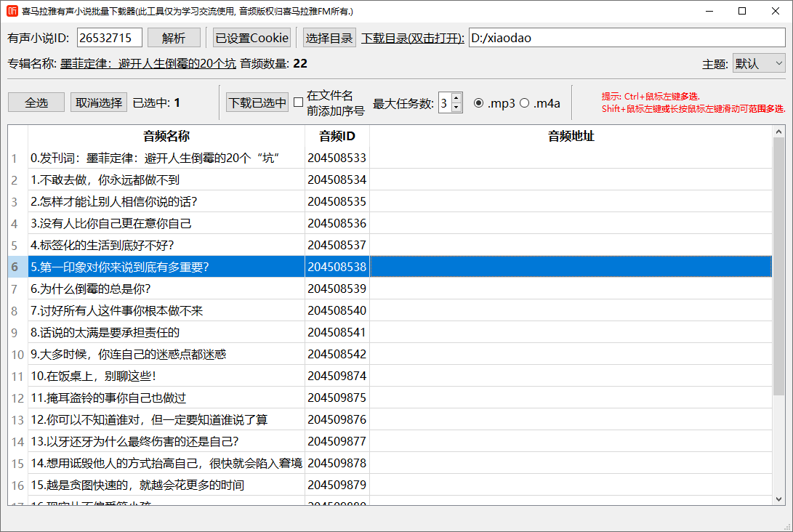Click the 解析 button to parse the ID

[174, 38]
